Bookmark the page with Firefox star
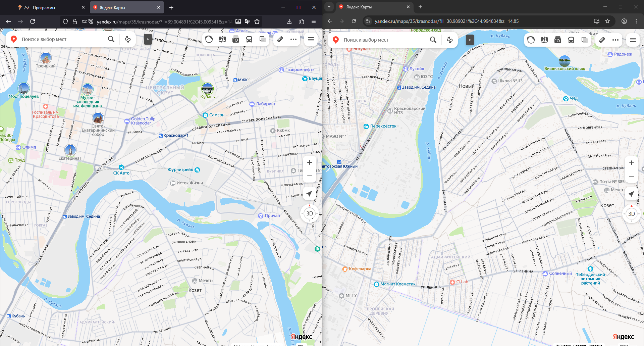This screenshot has width=644, height=346. [257, 21]
